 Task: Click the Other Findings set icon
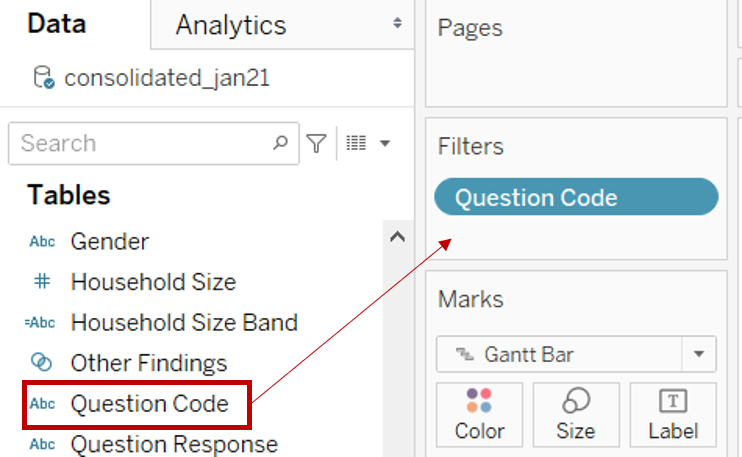(x=42, y=363)
